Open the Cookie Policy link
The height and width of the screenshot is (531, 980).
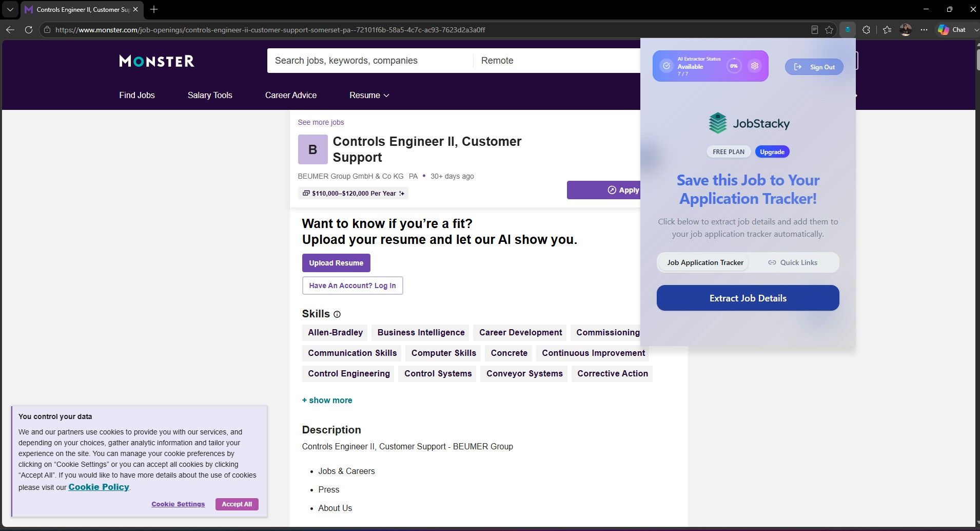pos(99,487)
